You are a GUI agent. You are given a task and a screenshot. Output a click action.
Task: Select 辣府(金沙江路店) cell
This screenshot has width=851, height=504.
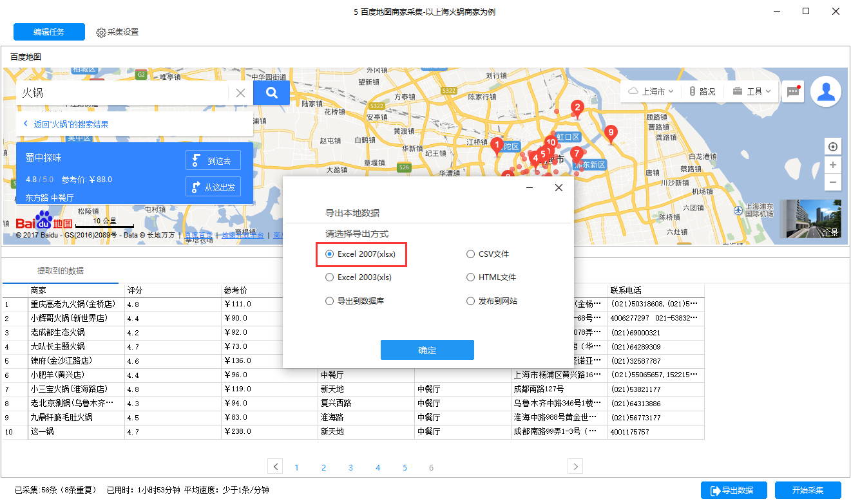[x=77, y=360]
